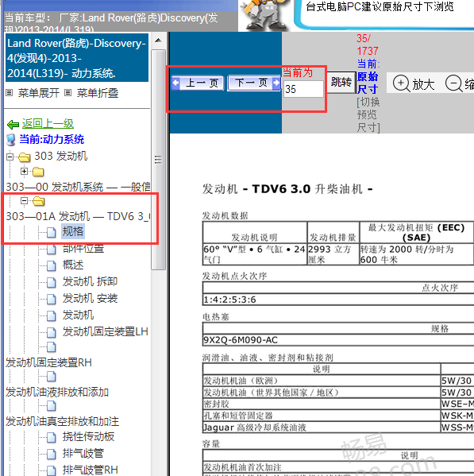Screen dimensions: 474x476
Task: Click the icon beside 菜单折叠
Action: 68,93
